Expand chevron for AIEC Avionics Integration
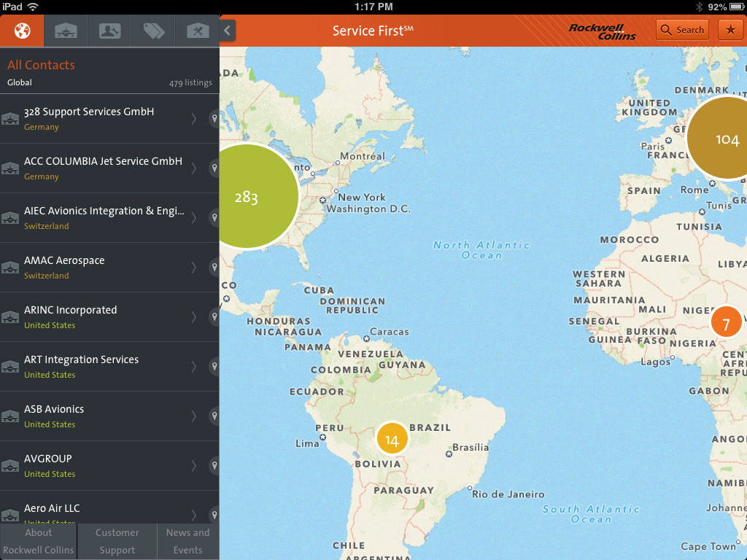 point(194,217)
